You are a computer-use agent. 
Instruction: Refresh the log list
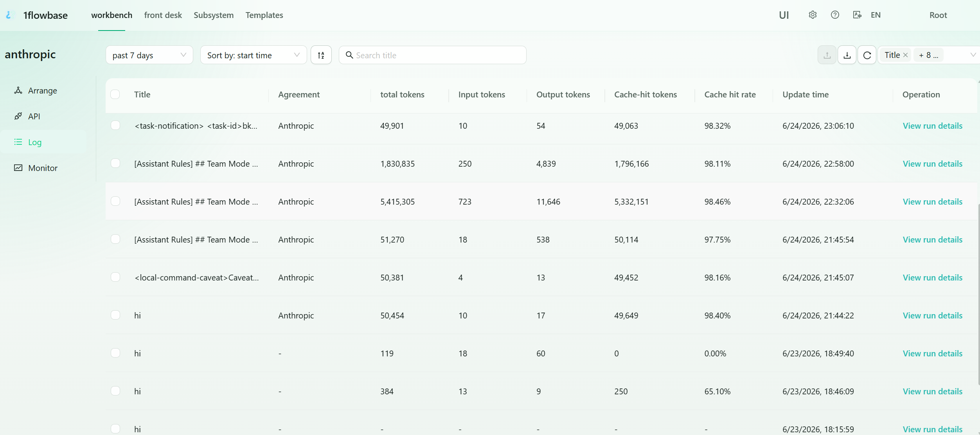tap(867, 55)
